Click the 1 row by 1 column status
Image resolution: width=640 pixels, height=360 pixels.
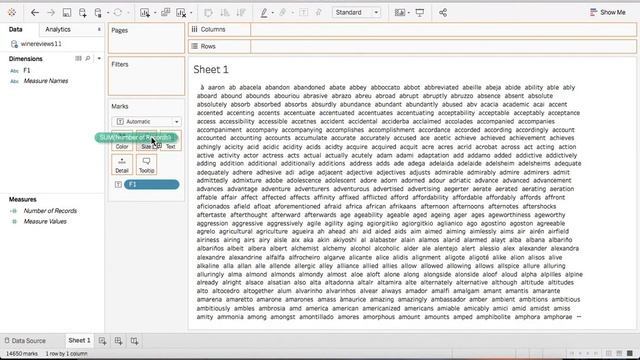coord(66,353)
